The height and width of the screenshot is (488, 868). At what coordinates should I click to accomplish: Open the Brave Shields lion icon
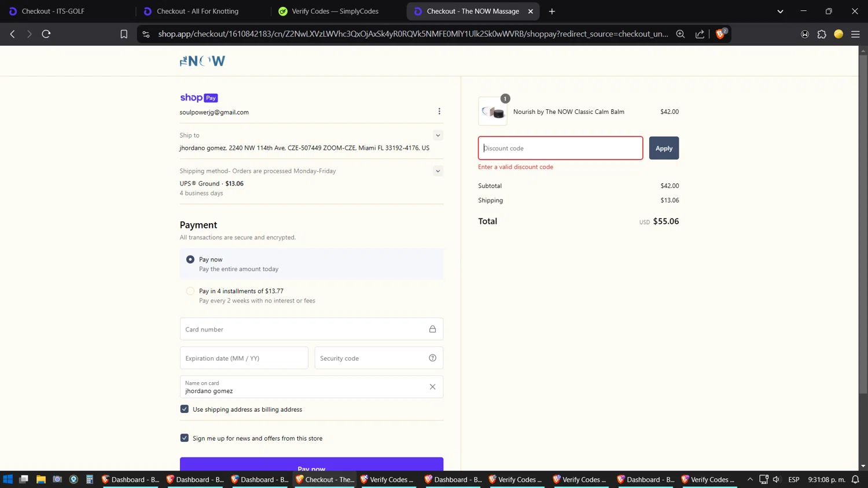[x=720, y=34]
